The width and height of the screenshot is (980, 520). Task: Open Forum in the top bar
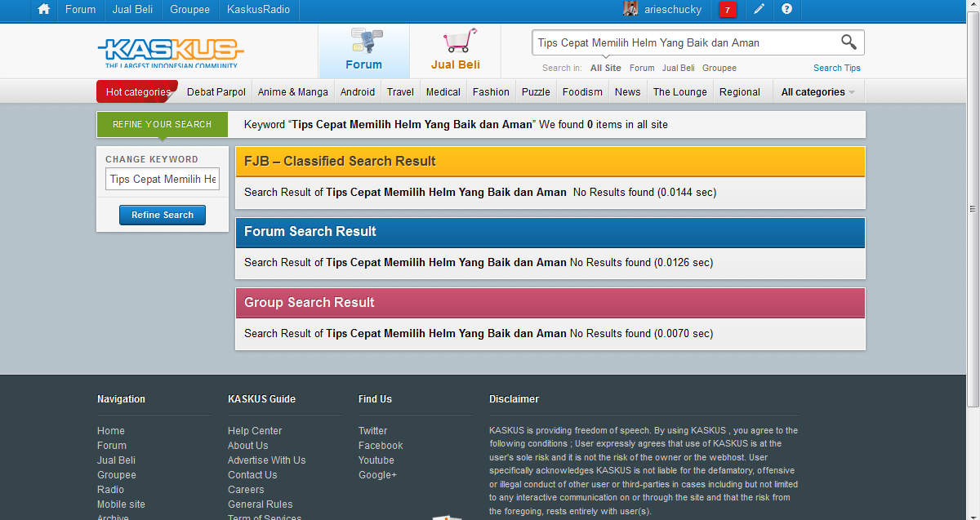point(81,10)
